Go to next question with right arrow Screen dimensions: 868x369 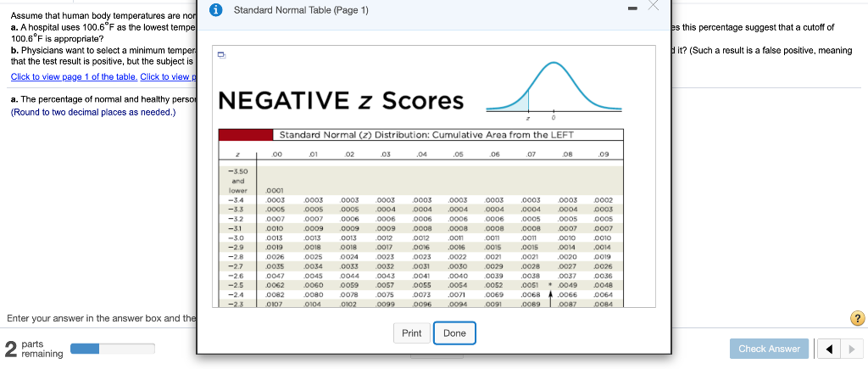tap(851, 349)
